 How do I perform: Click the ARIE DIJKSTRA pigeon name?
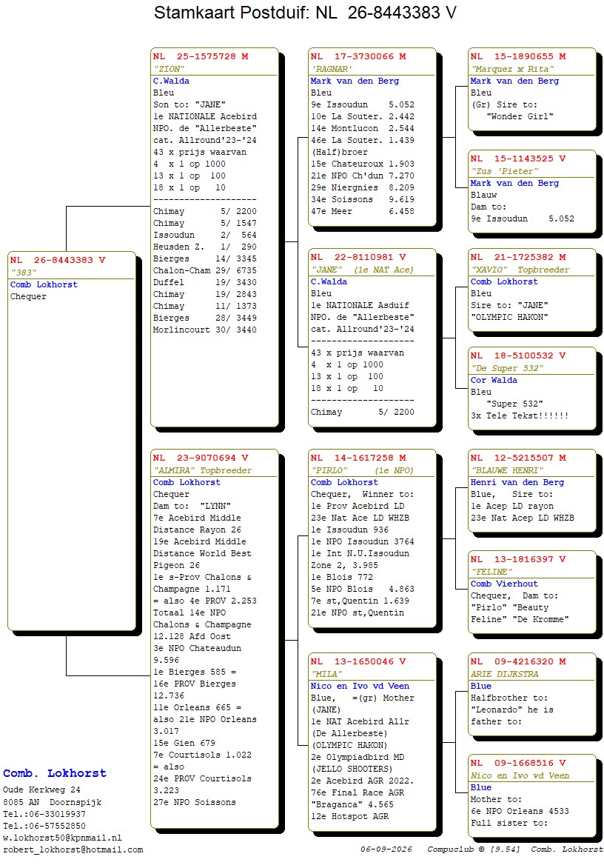coord(504,674)
